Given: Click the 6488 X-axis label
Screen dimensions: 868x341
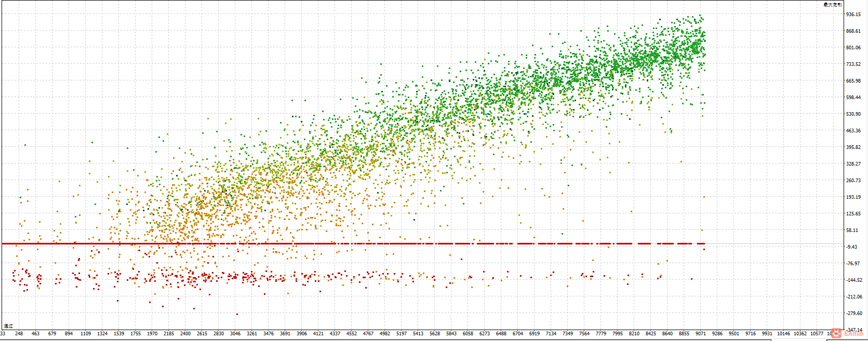Looking at the screenshot, I should pos(501,334).
